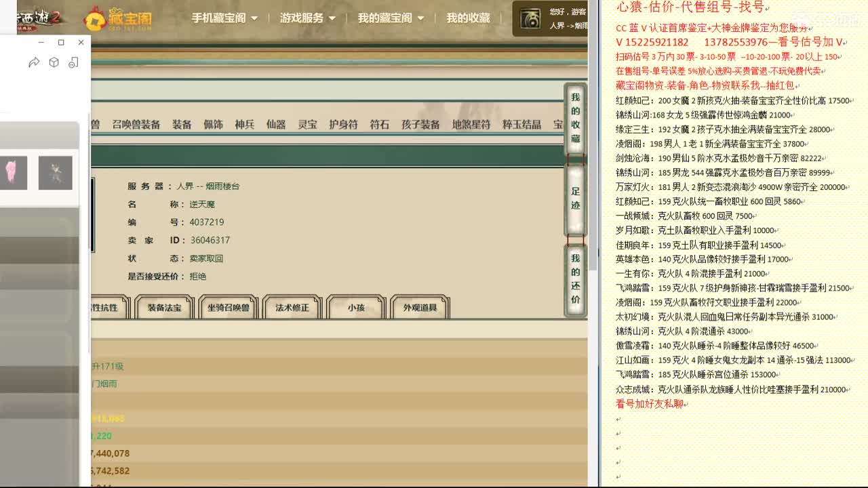This screenshot has height=488, width=868.
Task: Maximize the small overlay window
Action: 61,42
